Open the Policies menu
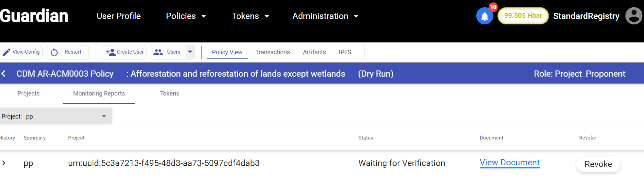This screenshot has width=644, height=188. pyautogui.click(x=186, y=16)
